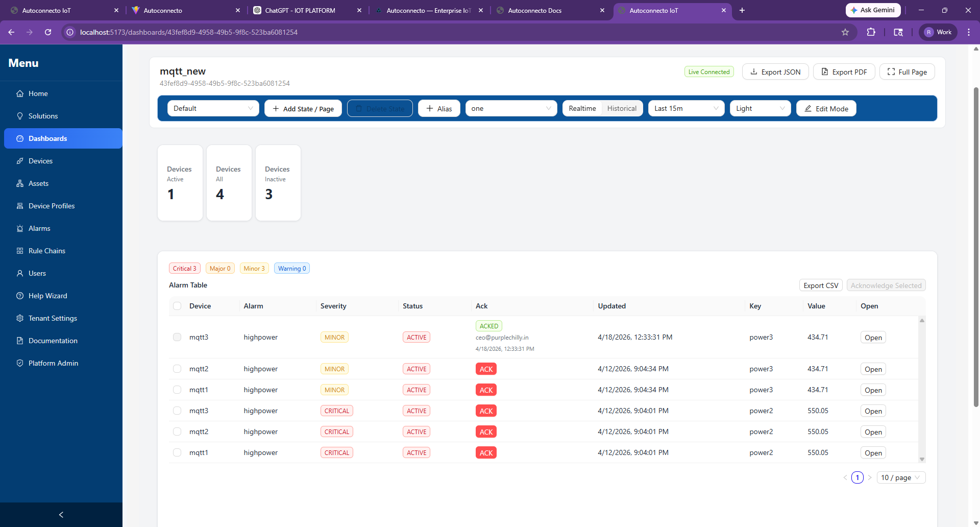
Task: Open browser extensions puzzle icon
Action: [871, 32]
